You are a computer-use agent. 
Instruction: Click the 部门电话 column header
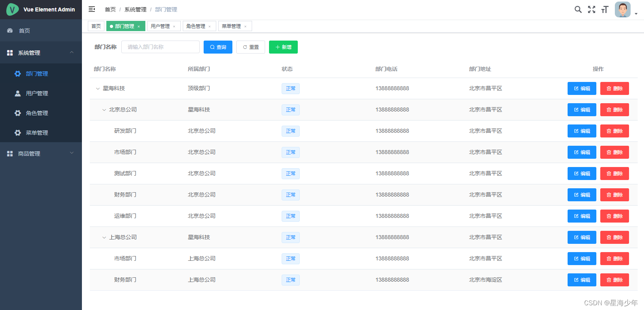(386, 69)
